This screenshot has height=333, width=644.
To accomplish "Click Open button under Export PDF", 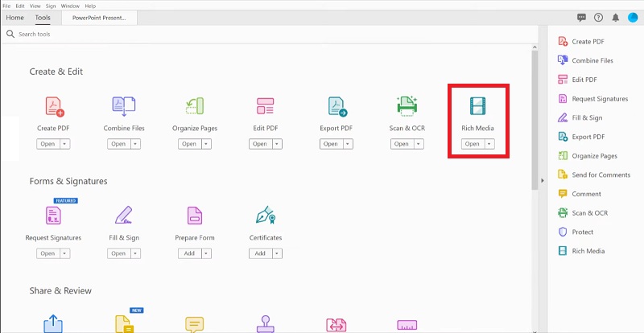I will pyautogui.click(x=331, y=144).
